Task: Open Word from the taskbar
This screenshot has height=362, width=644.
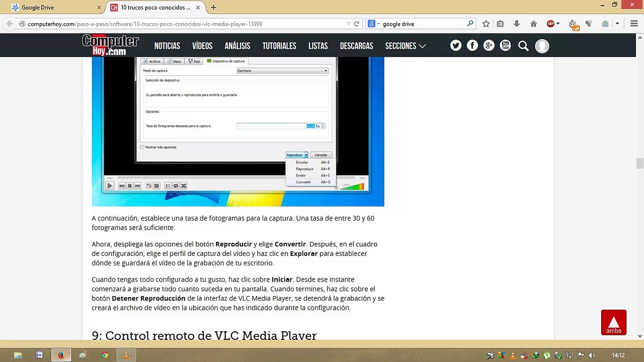Action: click(x=39, y=355)
